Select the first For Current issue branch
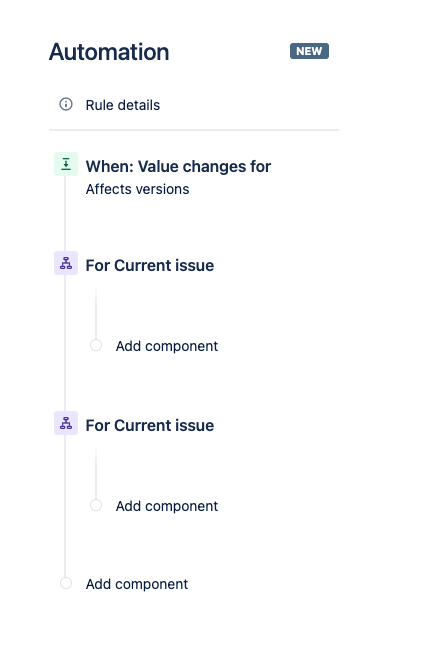The height and width of the screenshot is (661, 444). pyautogui.click(x=150, y=266)
